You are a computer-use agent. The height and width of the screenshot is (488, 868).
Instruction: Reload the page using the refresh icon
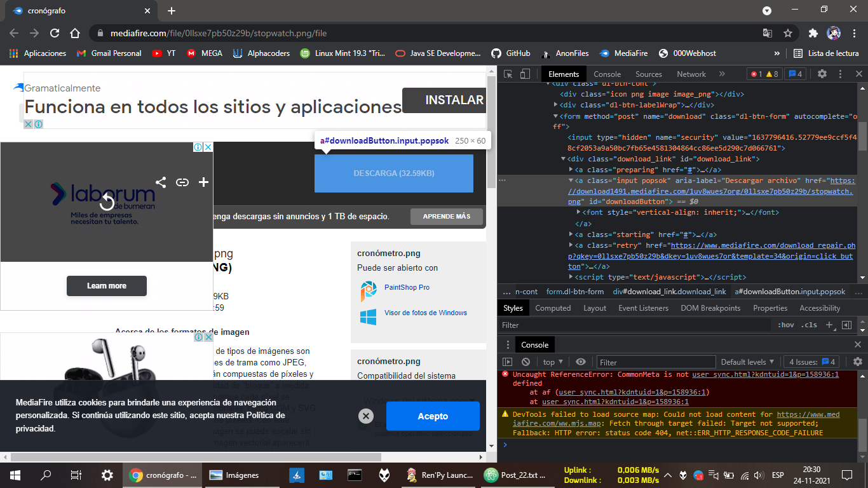pyautogui.click(x=55, y=33)
